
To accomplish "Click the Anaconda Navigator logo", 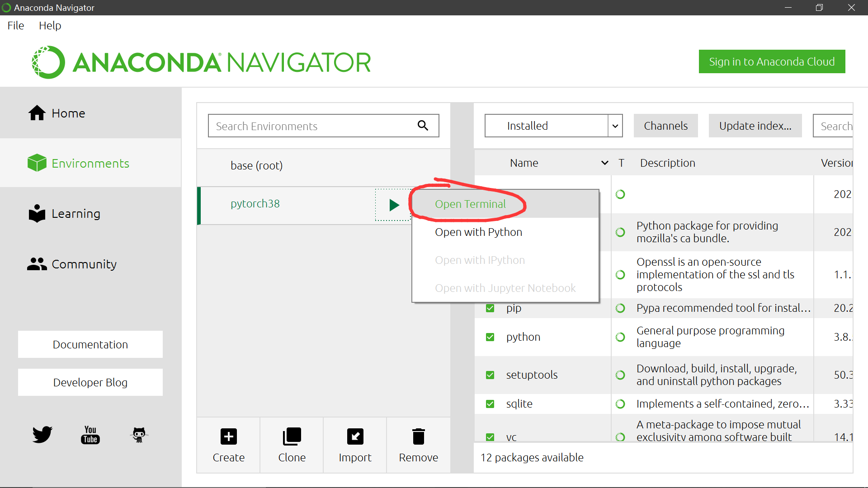I will (x=201, y=62).
